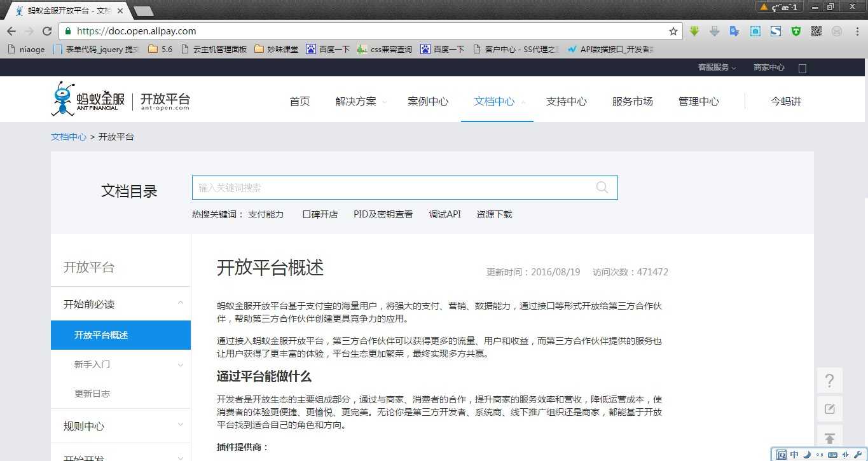Select 开放平台概述 in the sidebar
The height and width of the screenshot is (461, 868).
pyautogui.click(x=121, y=335)
